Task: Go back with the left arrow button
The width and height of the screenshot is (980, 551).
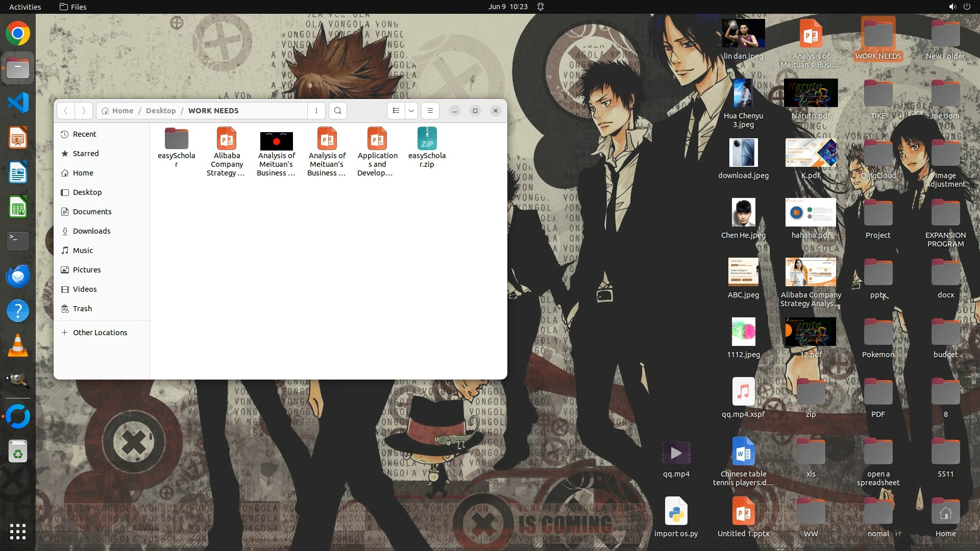Action: pos(65,111)
